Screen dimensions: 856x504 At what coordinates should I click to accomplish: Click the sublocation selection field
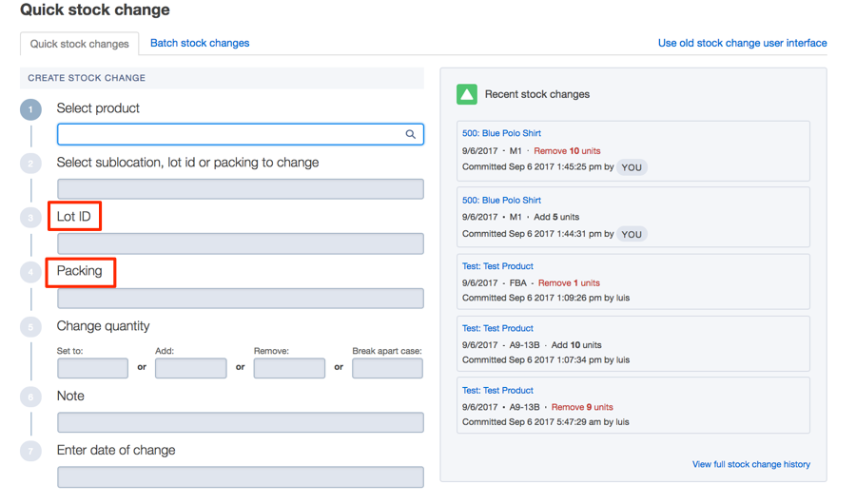(241, 189)
